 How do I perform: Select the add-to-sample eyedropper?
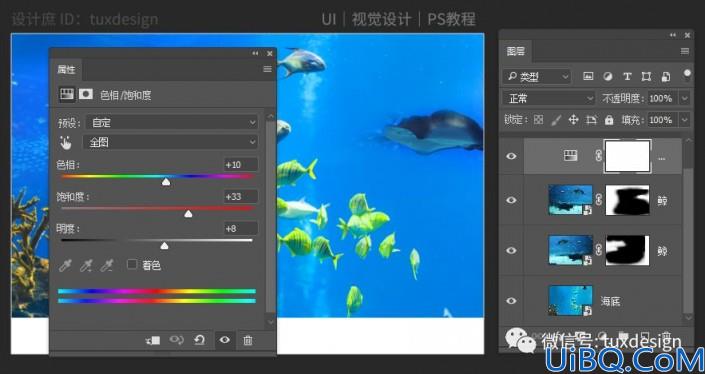pos(86,266)
